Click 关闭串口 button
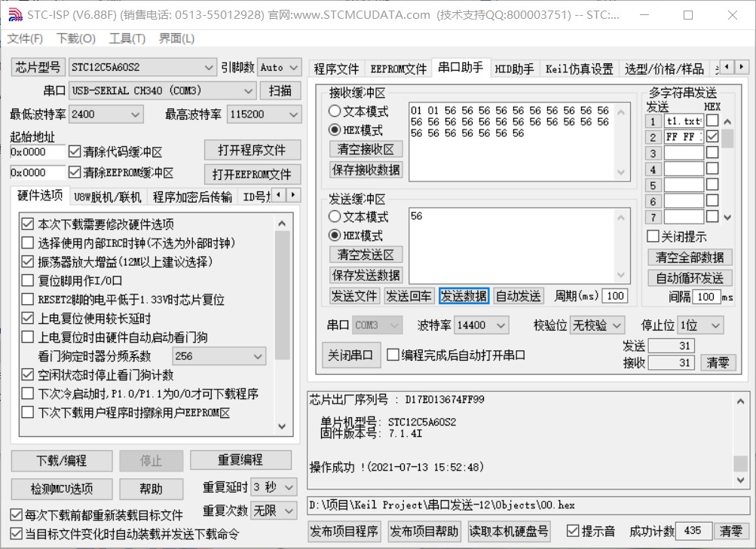This screenshot has width=756, height=549. [x=350, y=355]
